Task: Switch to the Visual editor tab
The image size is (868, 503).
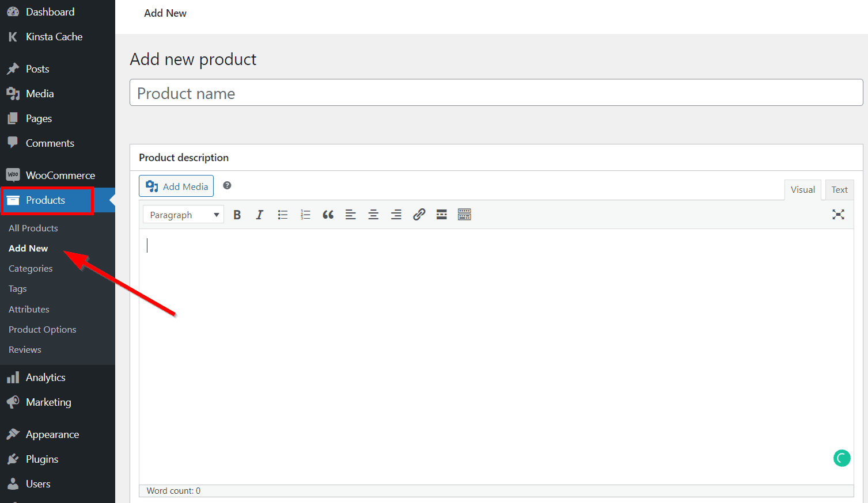Action: (803, 189)
